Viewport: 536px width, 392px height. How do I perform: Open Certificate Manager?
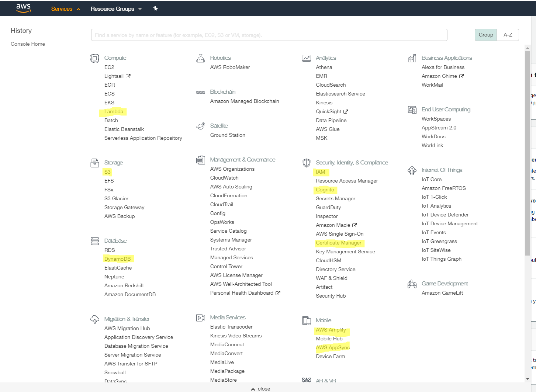[339, 243]
